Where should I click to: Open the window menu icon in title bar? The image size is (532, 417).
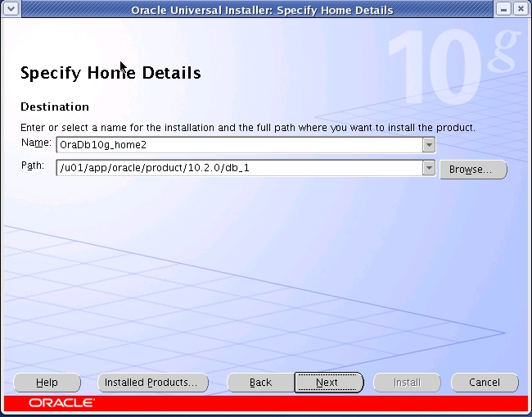(11, 8)
